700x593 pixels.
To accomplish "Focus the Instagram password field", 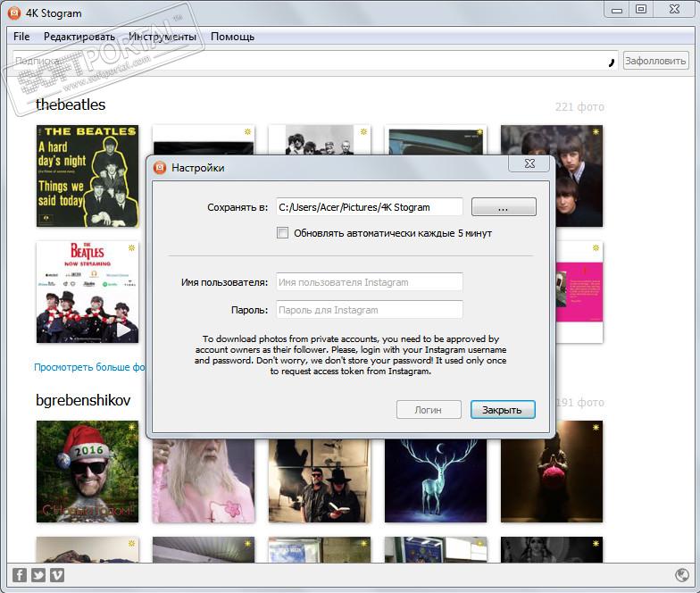I will [x=370, y=310].
